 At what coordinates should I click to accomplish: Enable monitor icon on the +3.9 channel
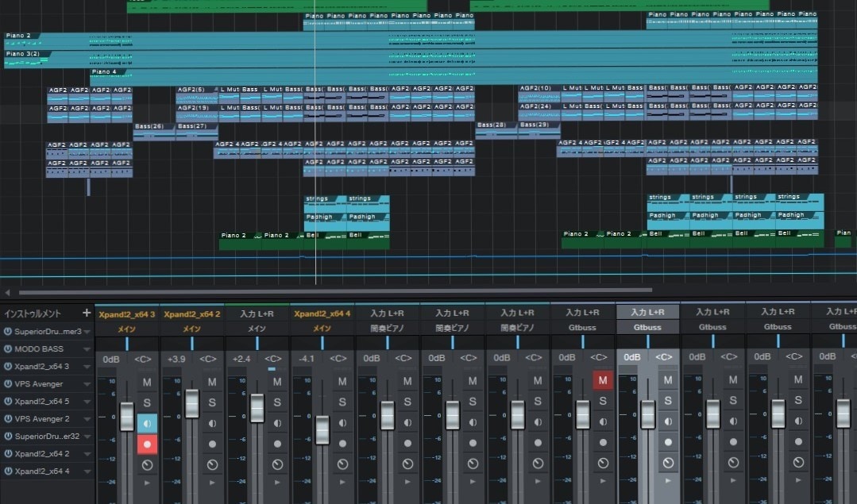coord(212,424)
